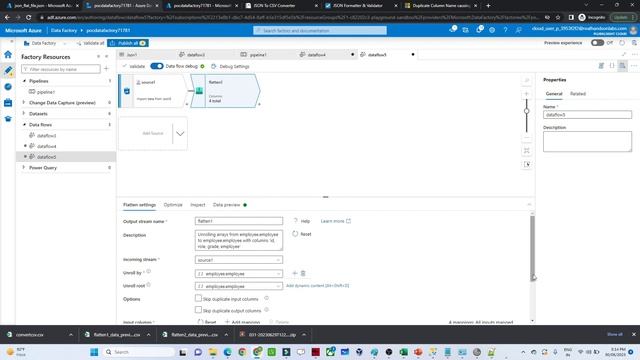The width and height of the screenshot is (640, 360).
Task: Open the Manage toolbox hub
Action: point(8,102)
